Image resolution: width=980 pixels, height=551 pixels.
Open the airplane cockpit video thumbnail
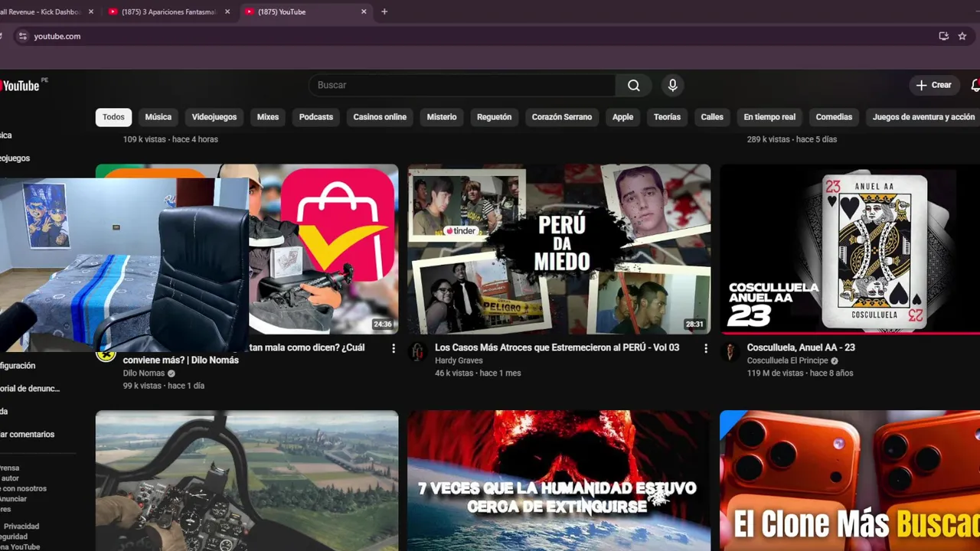247,481
